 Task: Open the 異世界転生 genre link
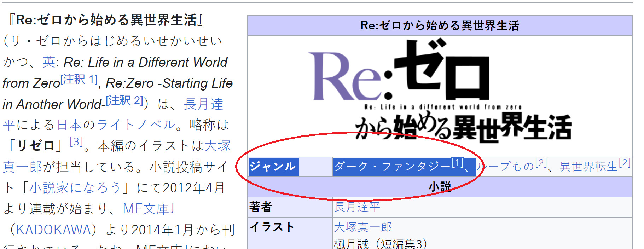[588, 167]
